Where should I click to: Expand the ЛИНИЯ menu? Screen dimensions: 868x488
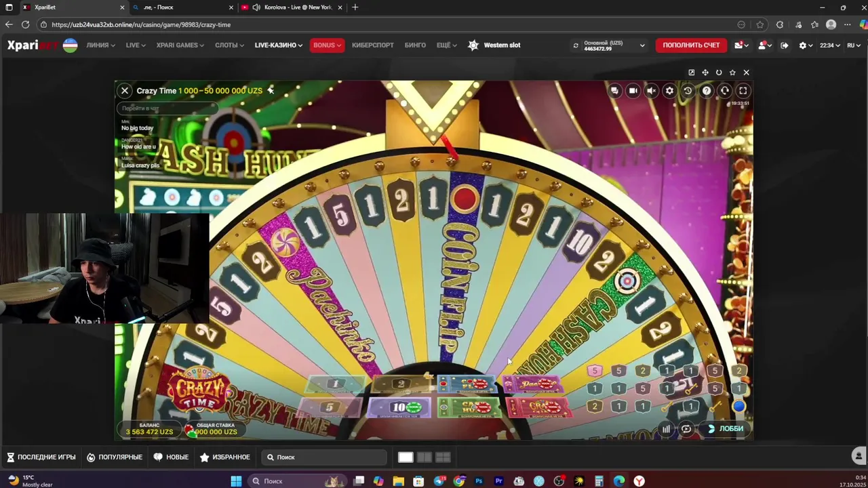click(x=100, y=45)
